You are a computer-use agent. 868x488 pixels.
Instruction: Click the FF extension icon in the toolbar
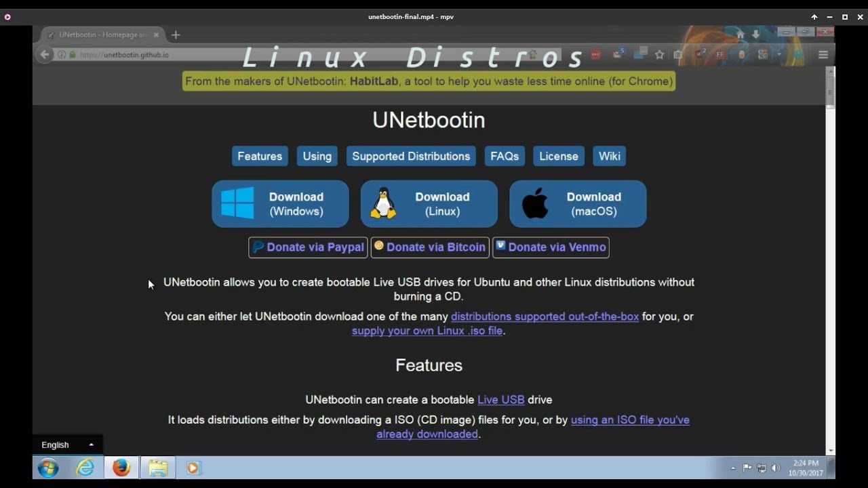(x=720, y=54)
